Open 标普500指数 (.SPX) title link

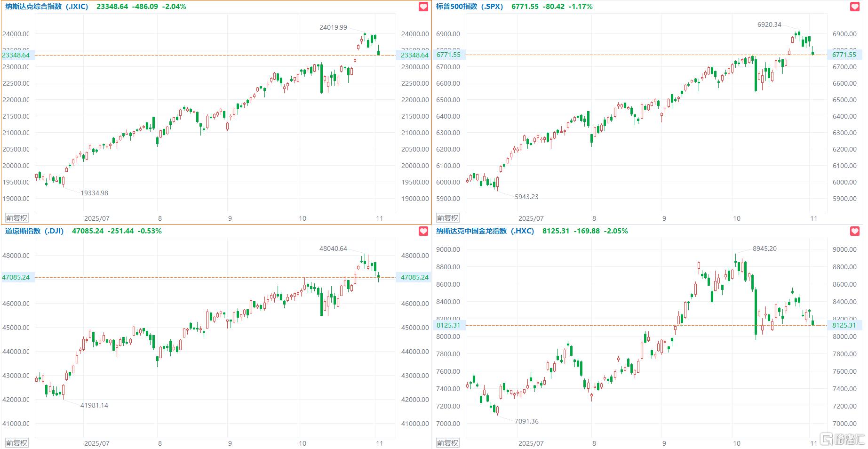point(469,7)
